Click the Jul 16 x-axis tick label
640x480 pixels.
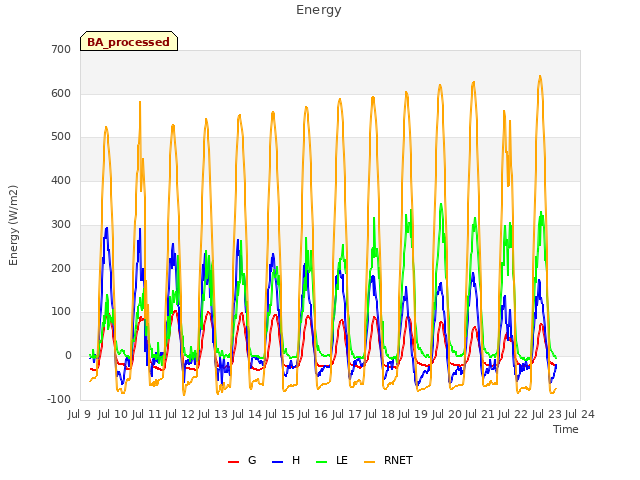point(313,414)
